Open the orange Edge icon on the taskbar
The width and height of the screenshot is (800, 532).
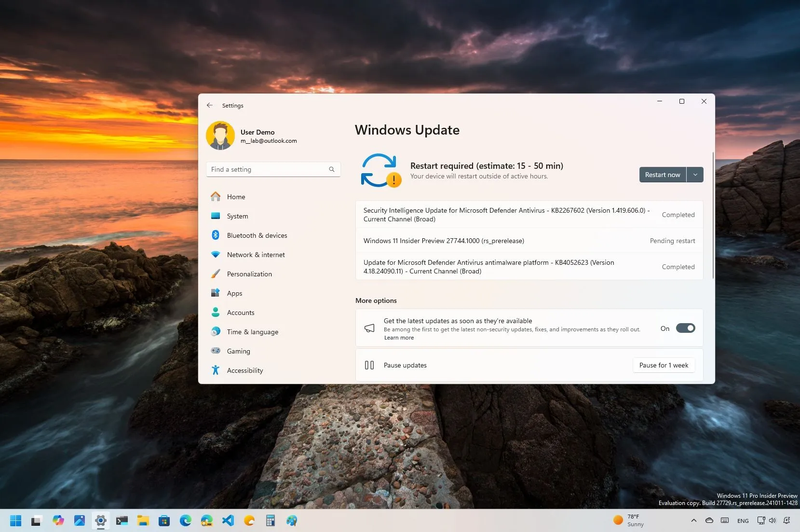coord(249,520)
